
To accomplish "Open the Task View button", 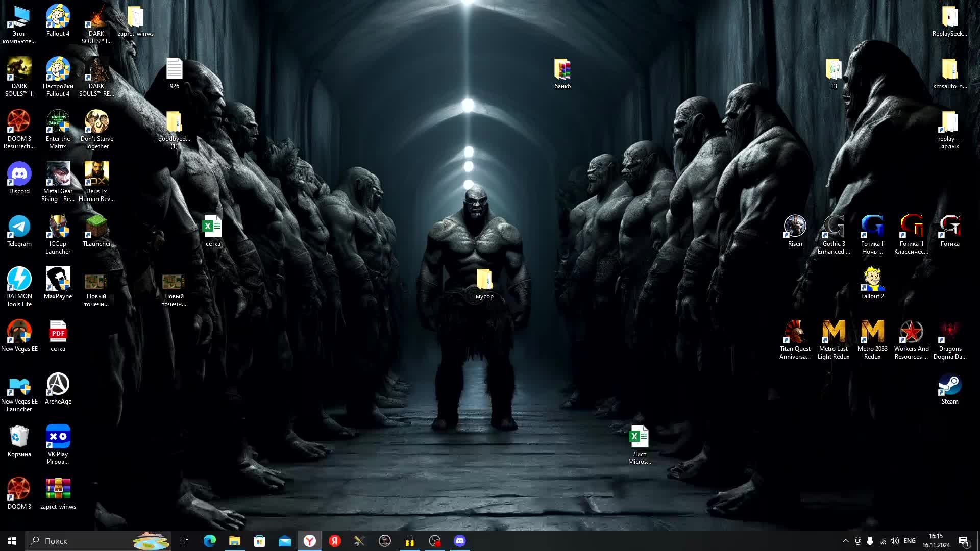I will pyautogui.click(x=184, y=541).
